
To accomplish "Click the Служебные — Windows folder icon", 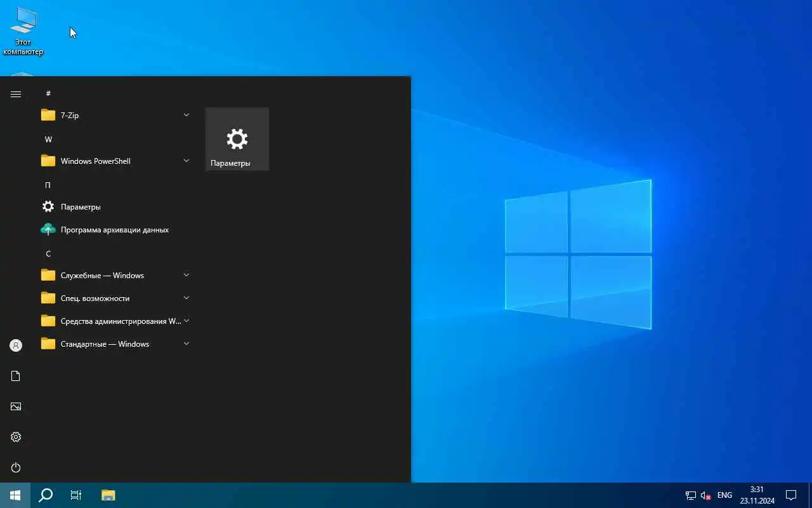I will (x=48, y=275).
